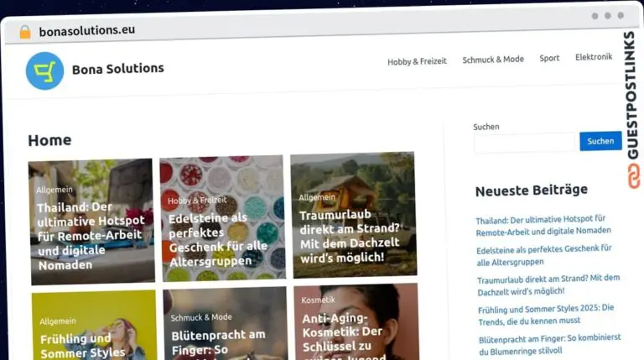
Task: Open the Thailand remote work article tile
Action: coord(92,222)
